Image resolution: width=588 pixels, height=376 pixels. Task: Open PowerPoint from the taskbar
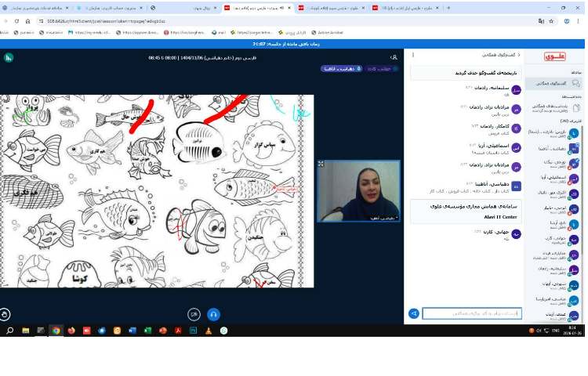coord(163,331)
